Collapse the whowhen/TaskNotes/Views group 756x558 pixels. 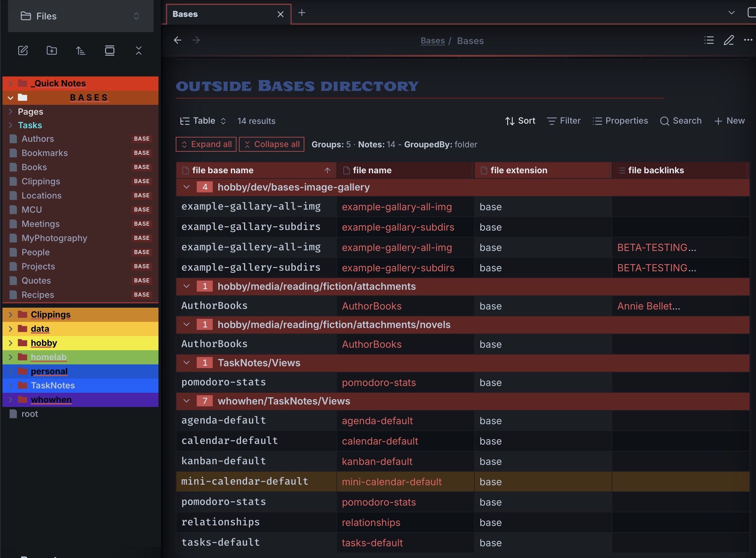click(x=187, y=401)
